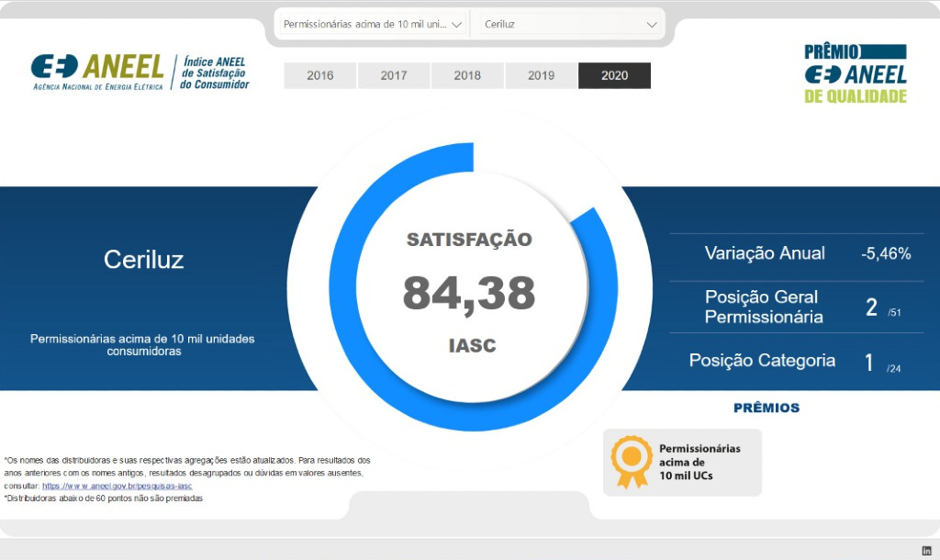Click the LinkedIn icon in the bottom bar
Image resolution: width=940 pixels, height=560 pixels.
pos(927,551)
